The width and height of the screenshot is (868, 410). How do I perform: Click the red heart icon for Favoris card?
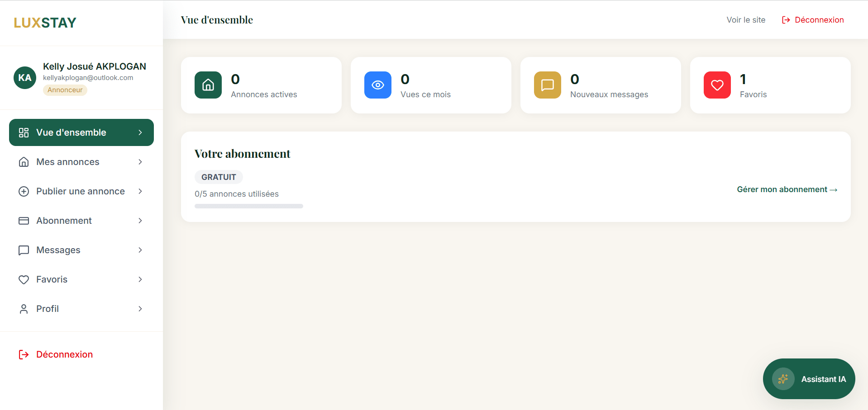(x=717, y=85)
